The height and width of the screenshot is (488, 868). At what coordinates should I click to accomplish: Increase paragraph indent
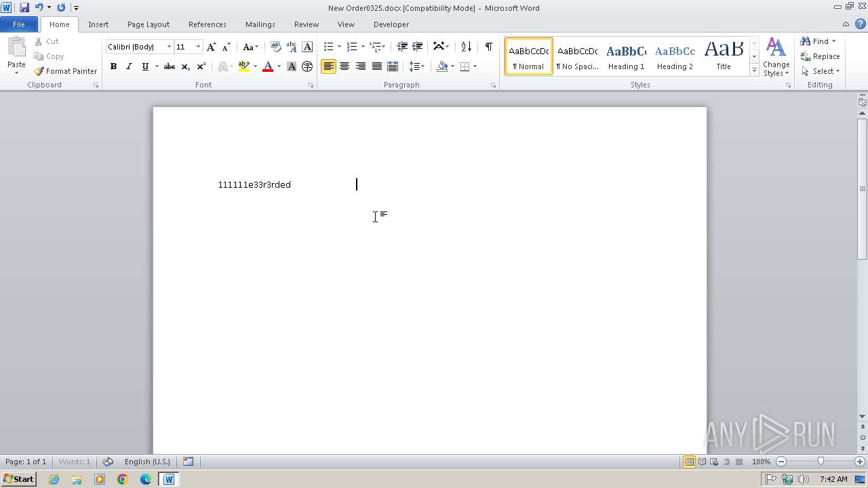tap(418, 47)
